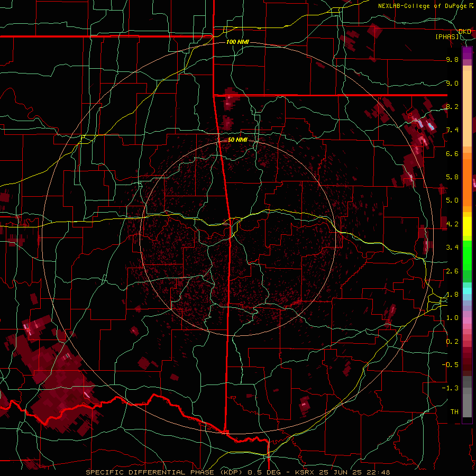Click the 50 NMI range ring label

click(x=237, y=140)
